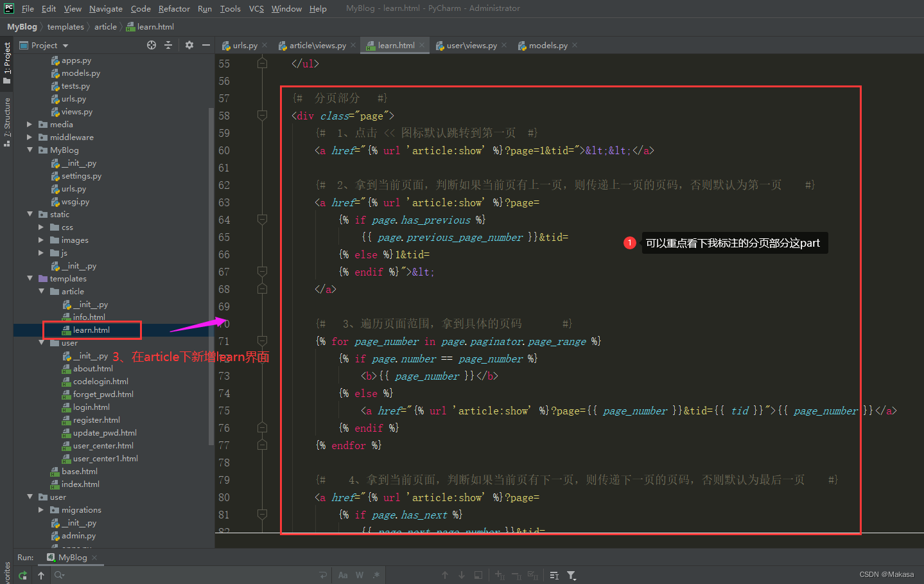Click the article breadcrumb in navigation bar
The height and width of the screenshot is (584, 924).
tap(105, 27)
